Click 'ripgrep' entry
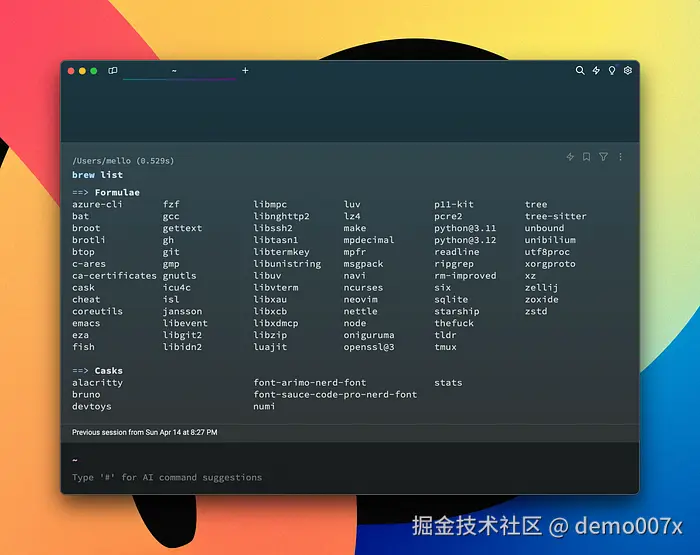The height and width of the screenshot is (555, 700). [x=454, y=264]
